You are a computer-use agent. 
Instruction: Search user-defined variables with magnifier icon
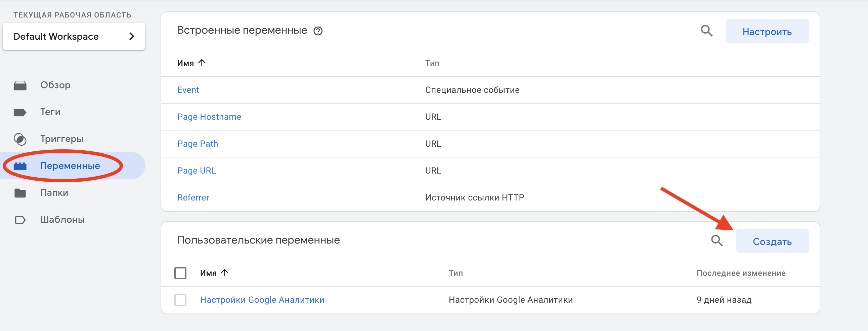click(717, 241)
